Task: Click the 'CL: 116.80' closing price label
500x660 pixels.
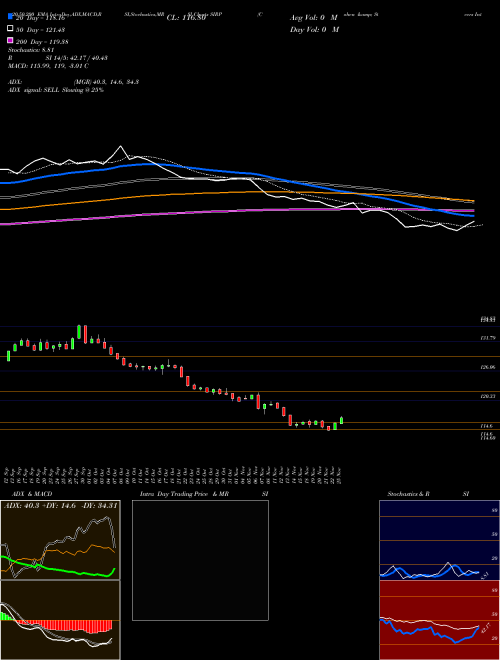Action: [x=186, y=18]
